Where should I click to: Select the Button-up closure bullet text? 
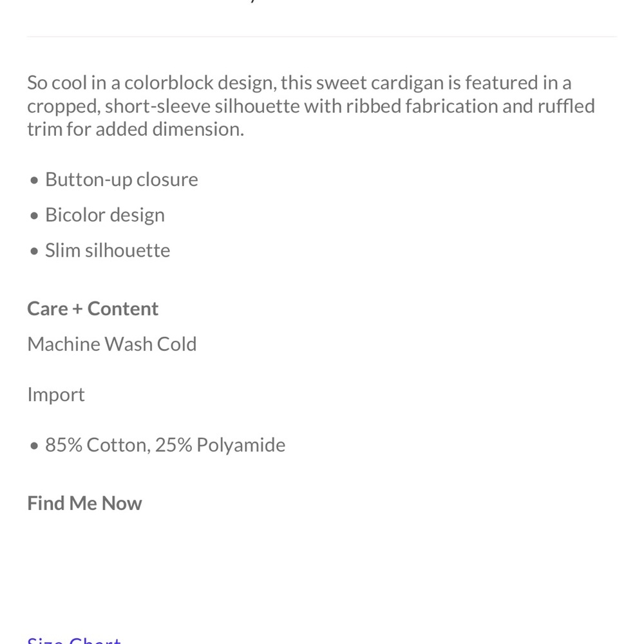pos(122,180)
